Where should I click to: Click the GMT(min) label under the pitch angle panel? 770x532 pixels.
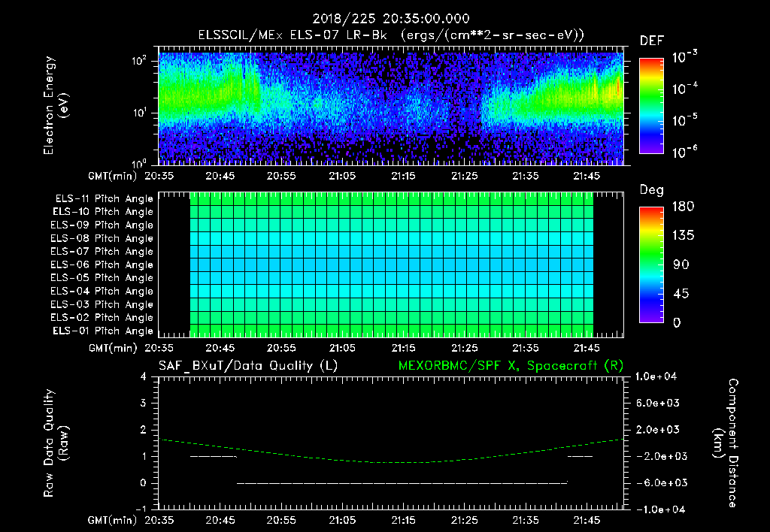pos(113,348)
